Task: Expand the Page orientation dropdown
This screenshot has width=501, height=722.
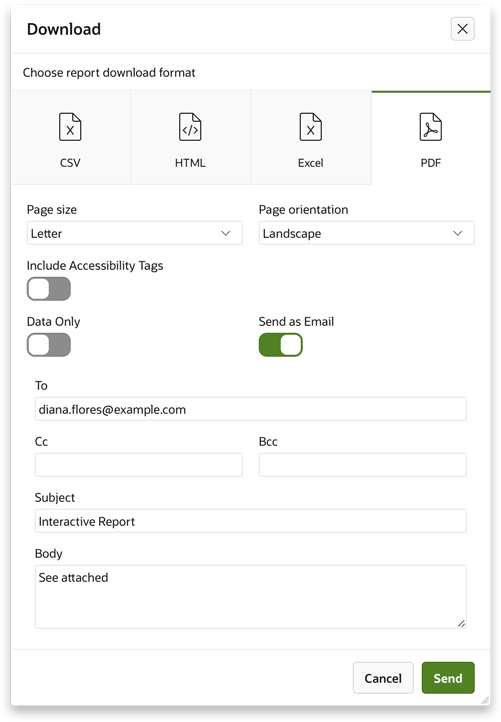Action: (367, 233)
